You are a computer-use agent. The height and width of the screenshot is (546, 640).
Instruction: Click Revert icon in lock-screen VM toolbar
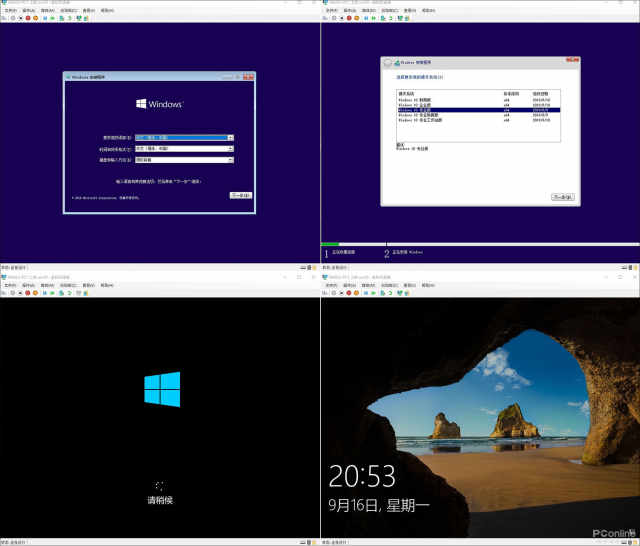(x=391, y=293)
